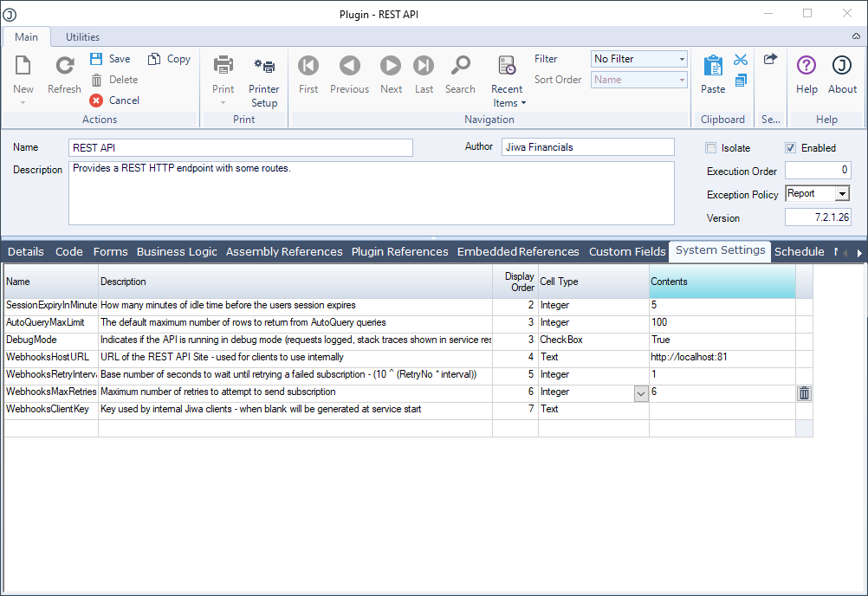Click the Name input field
The width and height of the screenshot is (868, 596).
241,147
